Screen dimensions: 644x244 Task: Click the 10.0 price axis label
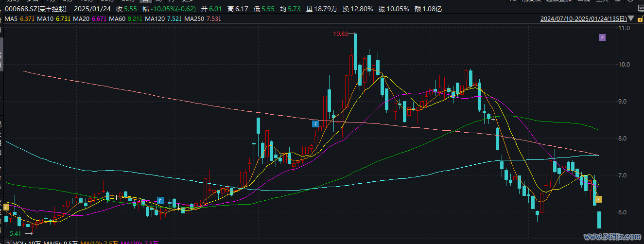(x=624, y=65)
